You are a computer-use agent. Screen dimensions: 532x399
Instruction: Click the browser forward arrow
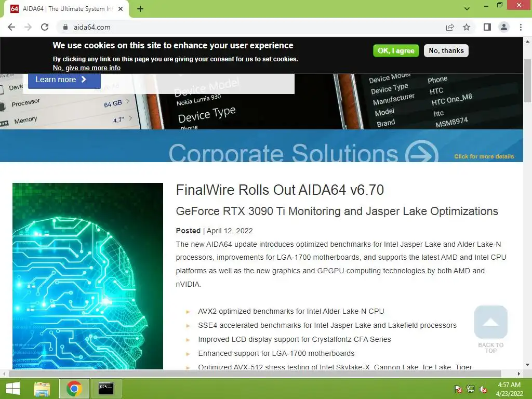(28, 27)
